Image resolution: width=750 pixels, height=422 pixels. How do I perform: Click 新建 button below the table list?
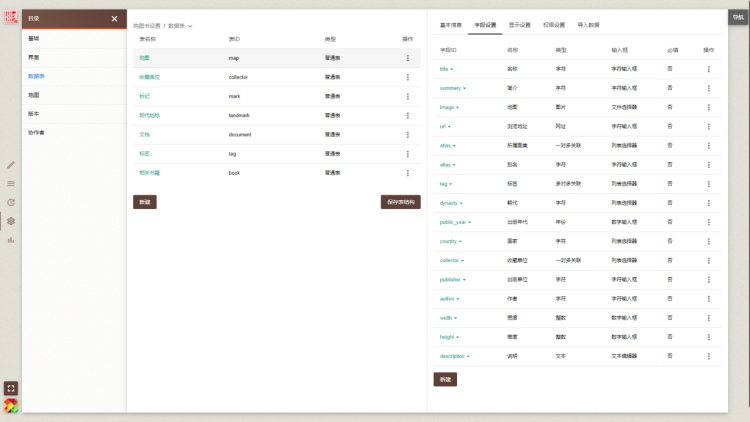coord(145,202)
